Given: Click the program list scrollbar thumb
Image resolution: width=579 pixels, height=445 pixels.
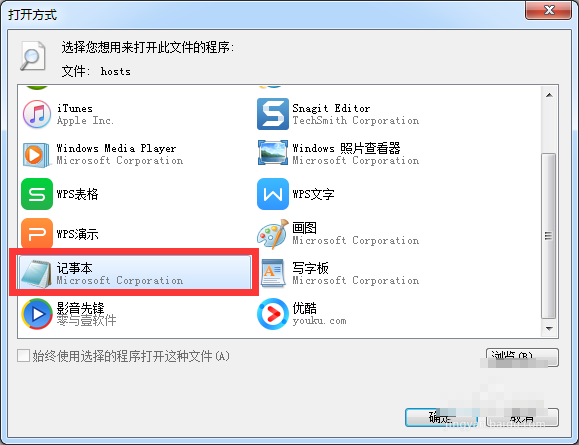Looking at the screenshot, I should [x=549, y=236].
